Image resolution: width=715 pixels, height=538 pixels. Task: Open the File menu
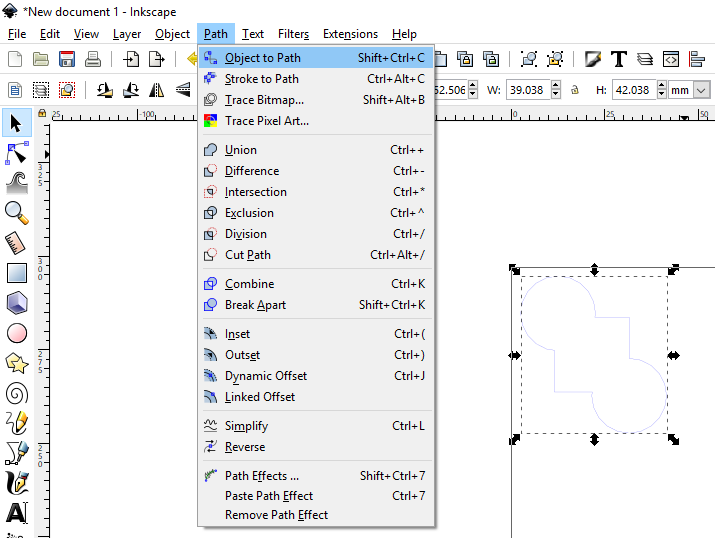(17, 34)
